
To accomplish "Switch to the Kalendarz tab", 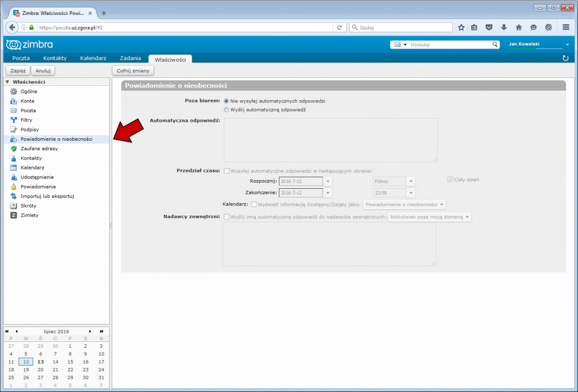I will [93, 58].
